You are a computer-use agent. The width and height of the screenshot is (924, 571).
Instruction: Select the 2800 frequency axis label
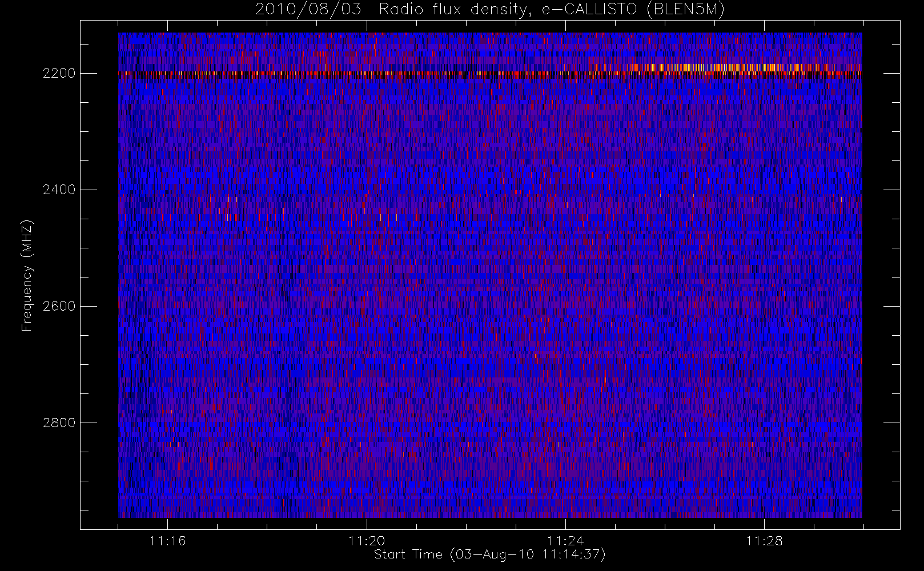[x=59, y=423]
